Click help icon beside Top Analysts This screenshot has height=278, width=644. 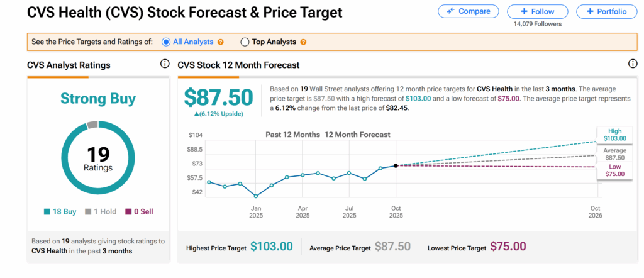point(303,42)
